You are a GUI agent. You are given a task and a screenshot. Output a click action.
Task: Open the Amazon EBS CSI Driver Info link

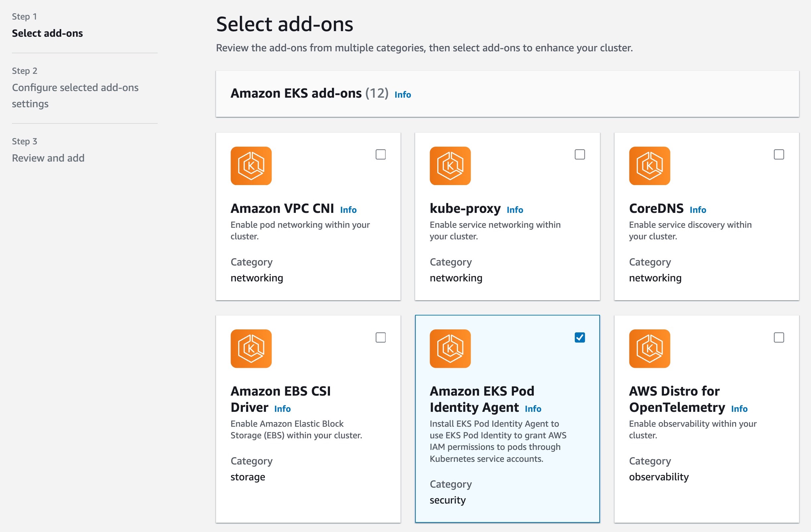click(x=283, y=409)
